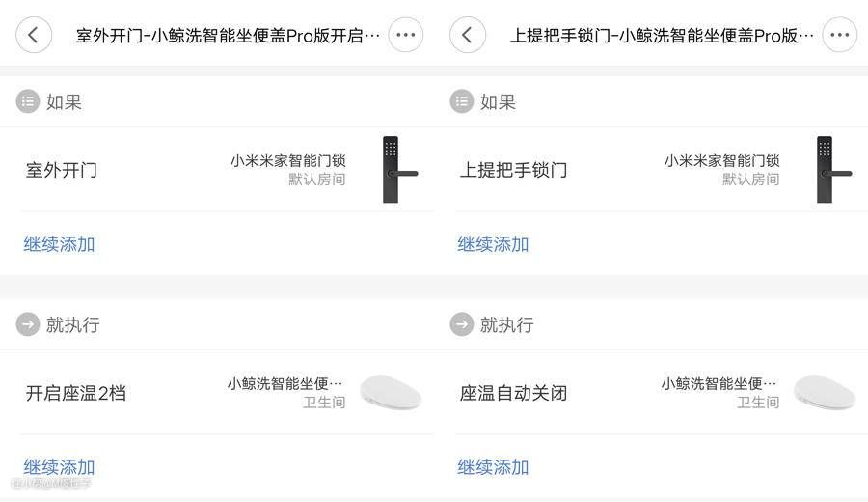Edit the 座温自动关闭 action

click(x=513, y=394)
